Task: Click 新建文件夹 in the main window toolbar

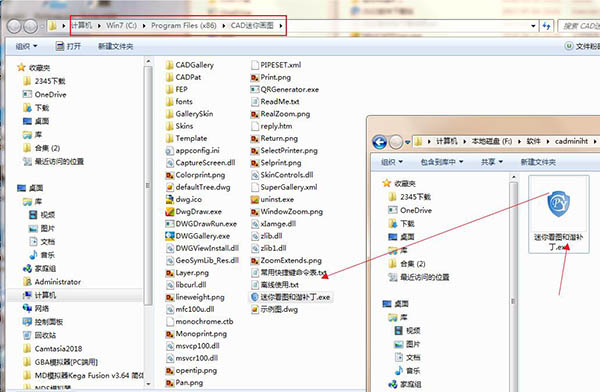Action: click(116, 46)
